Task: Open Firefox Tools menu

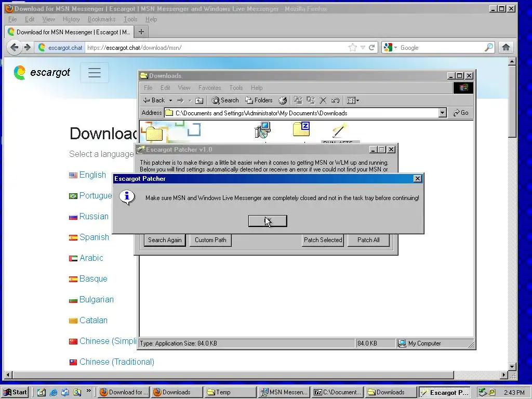Action: [x=130, y=19]
